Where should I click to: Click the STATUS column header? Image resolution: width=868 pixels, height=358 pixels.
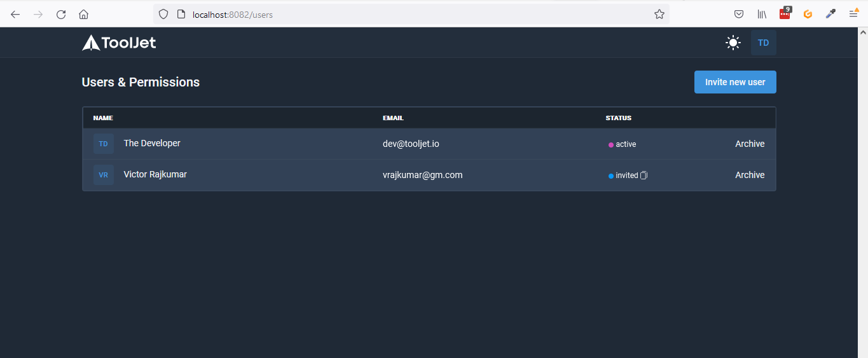619,118
